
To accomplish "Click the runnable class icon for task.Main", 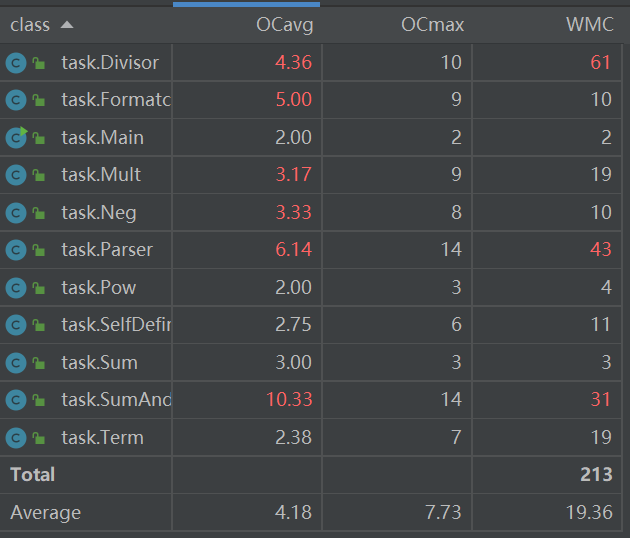I will pos(15,138).
